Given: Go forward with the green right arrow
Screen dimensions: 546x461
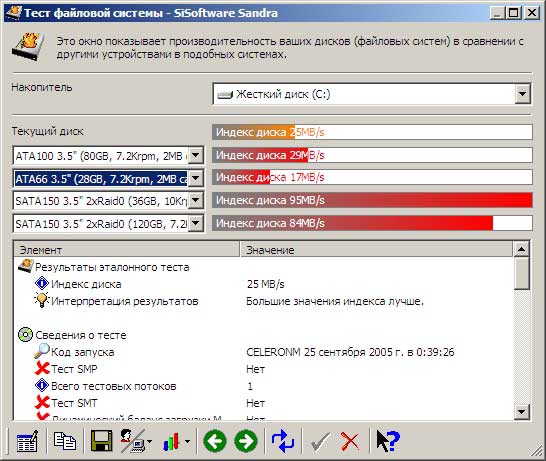Looking at the screenshot, I should (x=246, y=441).
